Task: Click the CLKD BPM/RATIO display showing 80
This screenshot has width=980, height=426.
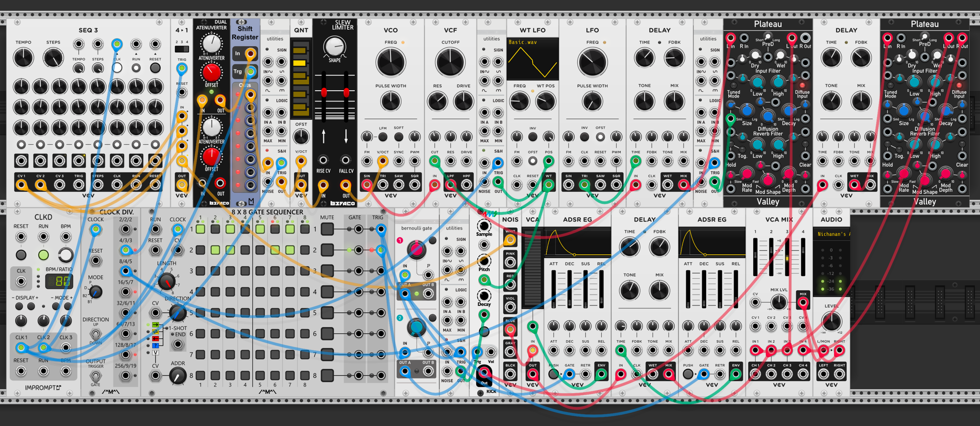Action: pos(59,281)
